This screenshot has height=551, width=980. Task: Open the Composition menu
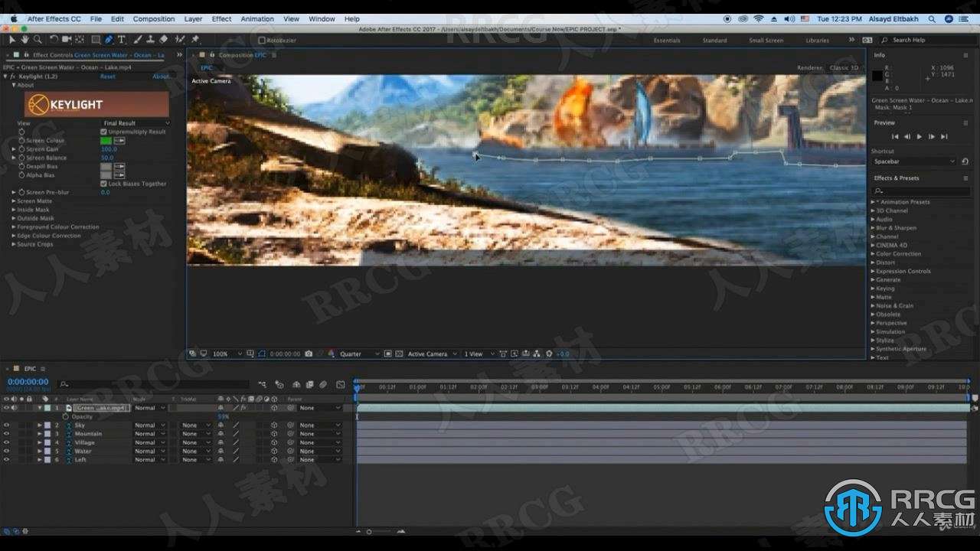[x=154, y=18]
